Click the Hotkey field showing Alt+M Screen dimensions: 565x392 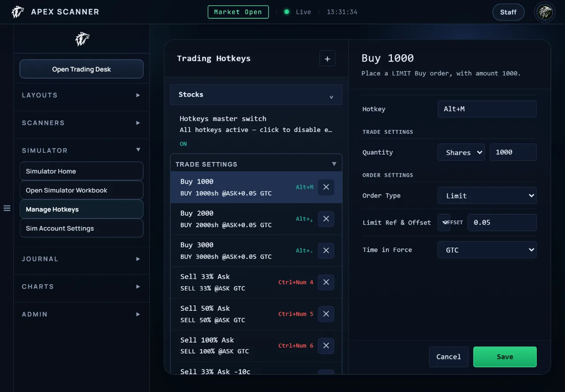487,109
